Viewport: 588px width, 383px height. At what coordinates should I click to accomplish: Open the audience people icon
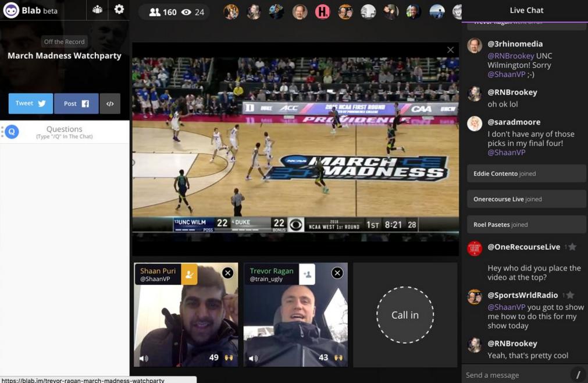[x=97, y=9]
